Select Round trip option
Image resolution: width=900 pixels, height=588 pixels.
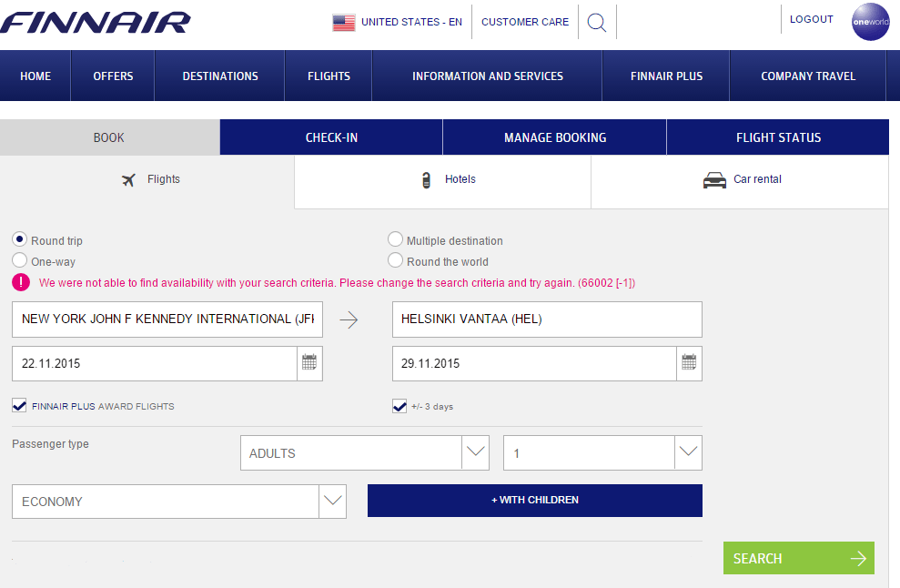(19, 239)
